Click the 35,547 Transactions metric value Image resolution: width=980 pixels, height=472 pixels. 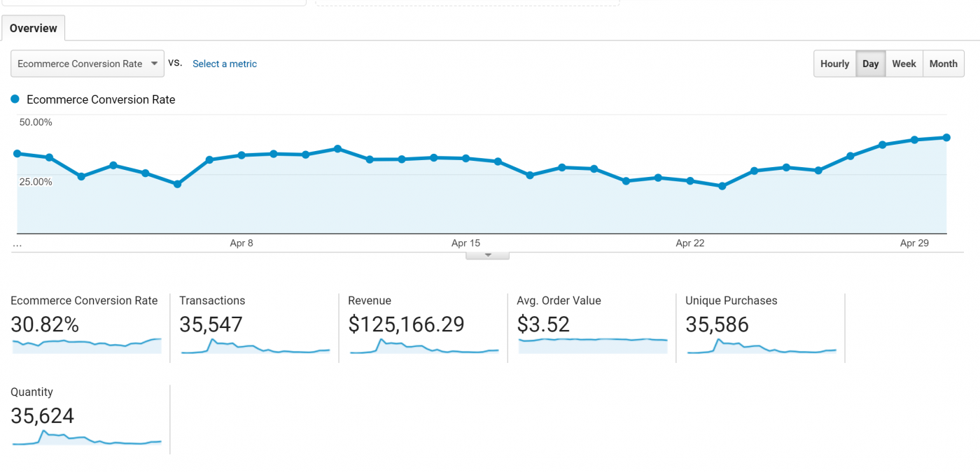tap(211, 324)
